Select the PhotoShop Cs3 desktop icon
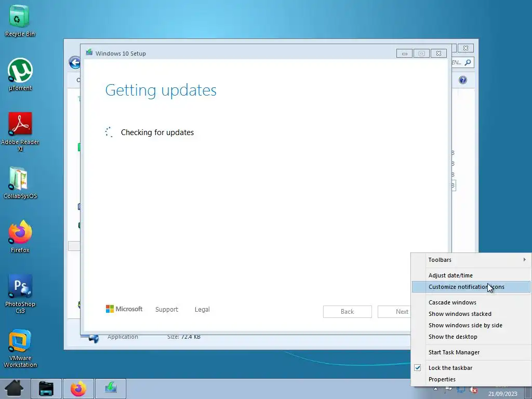 coord(20,294)
